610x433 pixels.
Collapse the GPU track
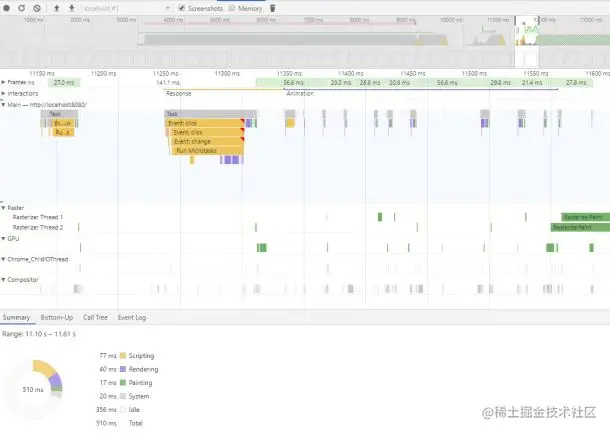3,238
